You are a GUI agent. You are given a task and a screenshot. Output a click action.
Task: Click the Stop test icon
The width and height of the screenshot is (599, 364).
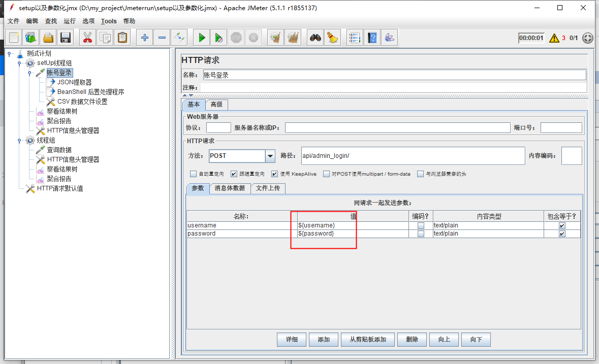point(236,38)
